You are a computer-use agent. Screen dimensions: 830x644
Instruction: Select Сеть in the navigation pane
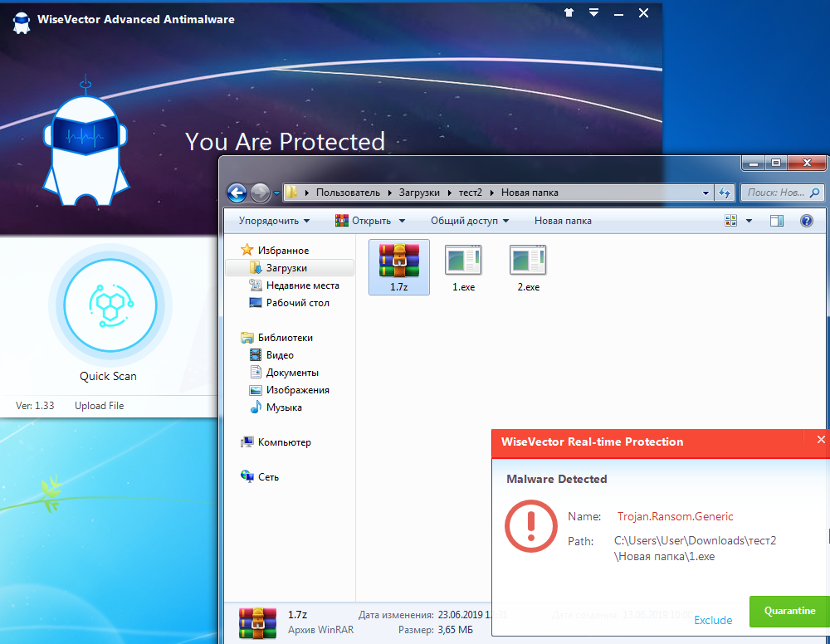pyautogui.click(x=260, y=477)
